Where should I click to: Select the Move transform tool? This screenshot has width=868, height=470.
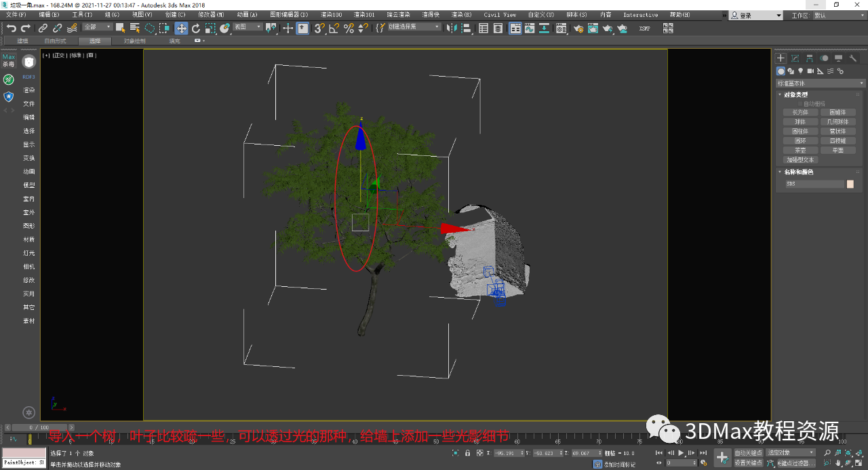(x=181, y=28)
